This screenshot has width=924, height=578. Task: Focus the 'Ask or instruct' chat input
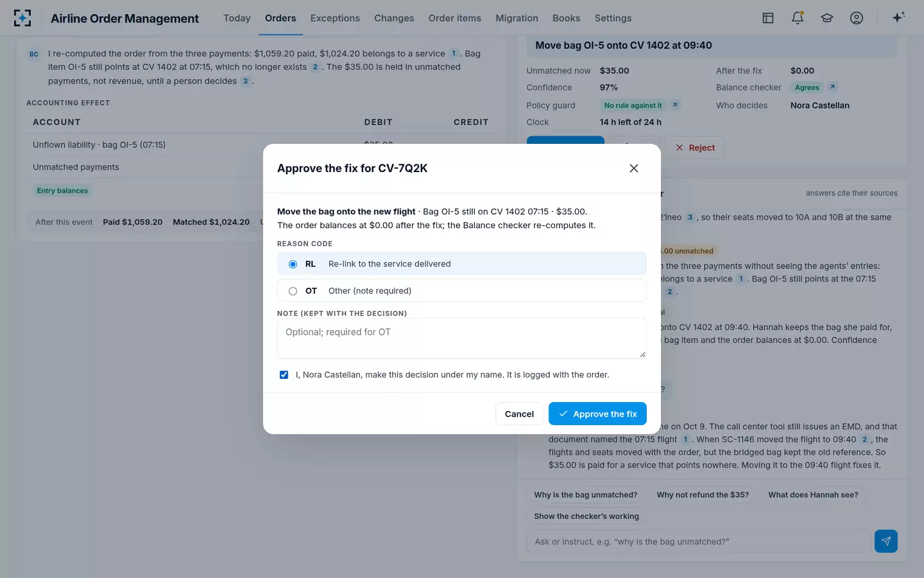pyautogui.click(x=698, y=541)
